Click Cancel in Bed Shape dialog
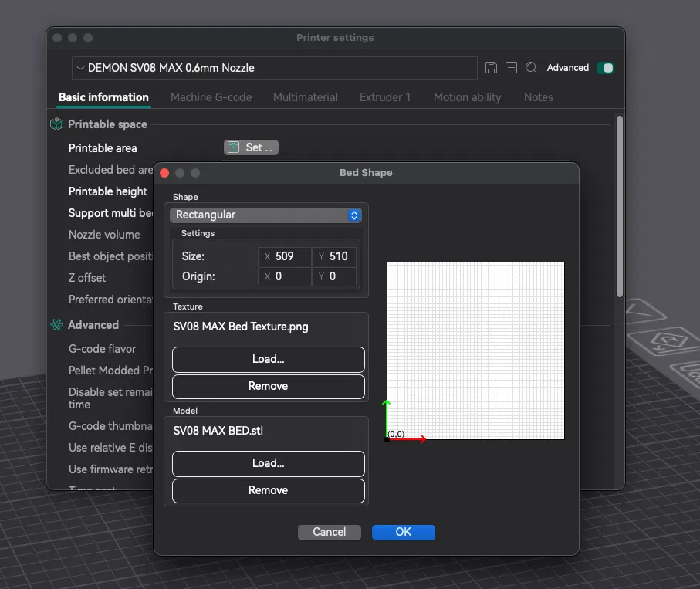This screenshot has width=700, height=589. coord(330,533)
